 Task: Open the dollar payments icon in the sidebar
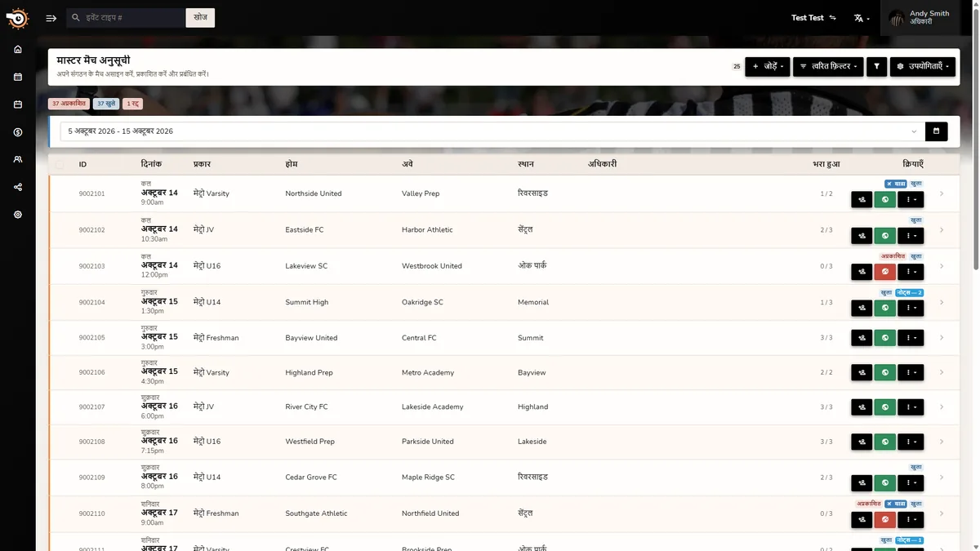click(x=18, y=132)
